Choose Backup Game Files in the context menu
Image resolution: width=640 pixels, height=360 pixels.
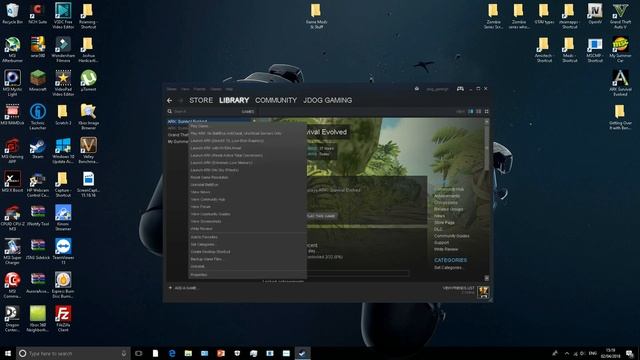point(247,259)
